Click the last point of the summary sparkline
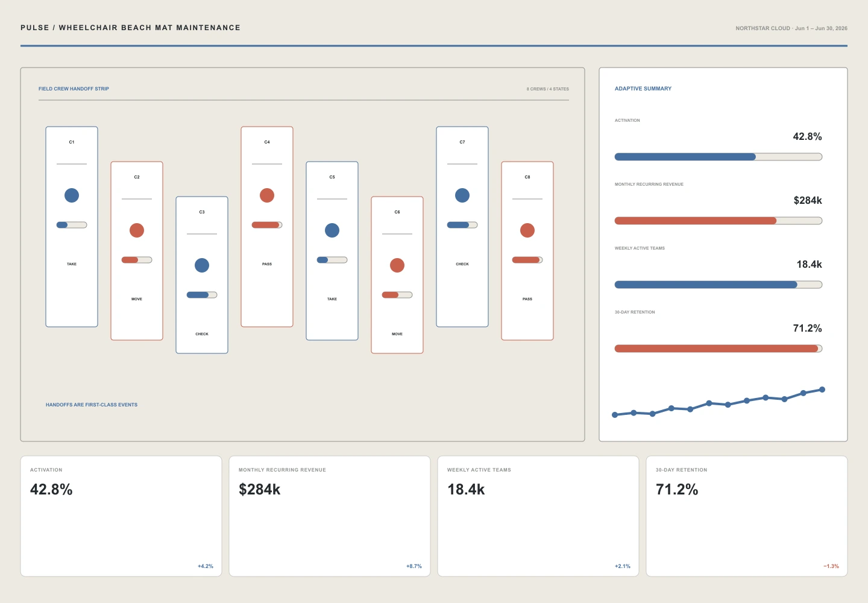The width and height of the screenshot is (868, 603). (822, 390)
